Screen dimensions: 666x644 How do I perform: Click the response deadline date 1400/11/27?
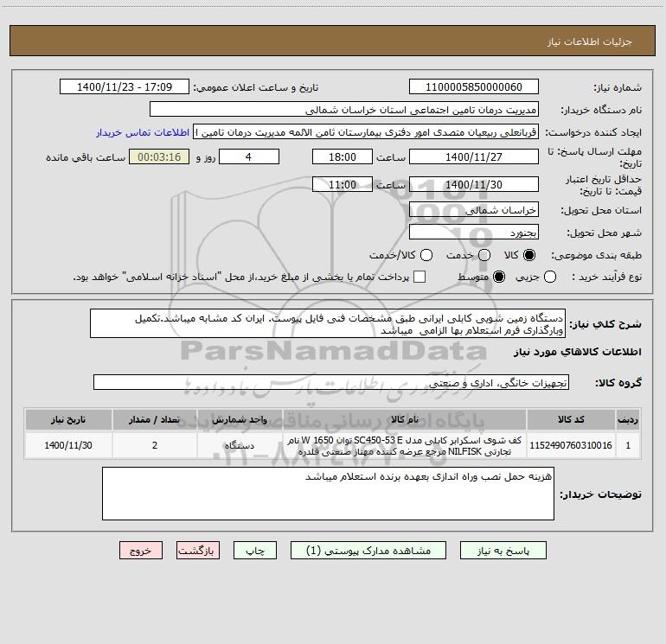474,156
